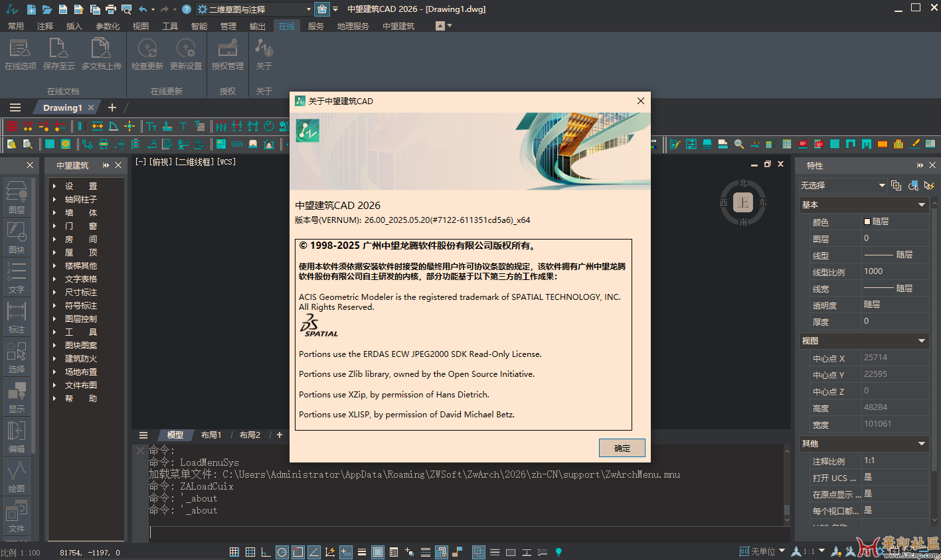Select the 模型 tab
The height and width of the screenshot is (560, 941).
point(175,435)
